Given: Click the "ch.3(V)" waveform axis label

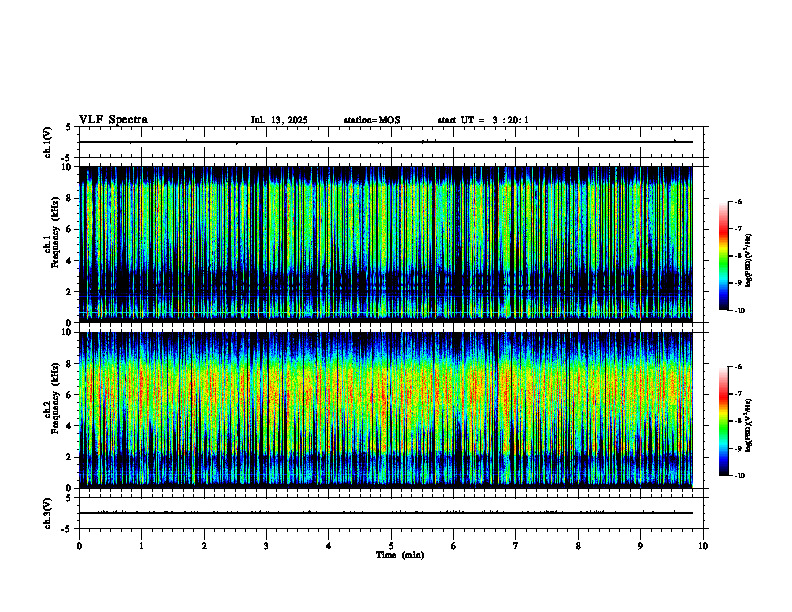Looking at the screenshot, I should coord(48,513).
